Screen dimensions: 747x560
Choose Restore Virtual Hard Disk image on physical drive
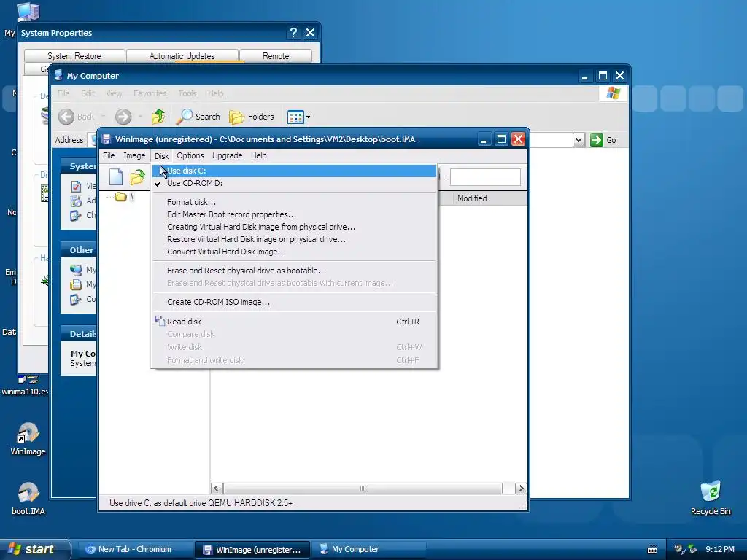(x=294, y=239)
